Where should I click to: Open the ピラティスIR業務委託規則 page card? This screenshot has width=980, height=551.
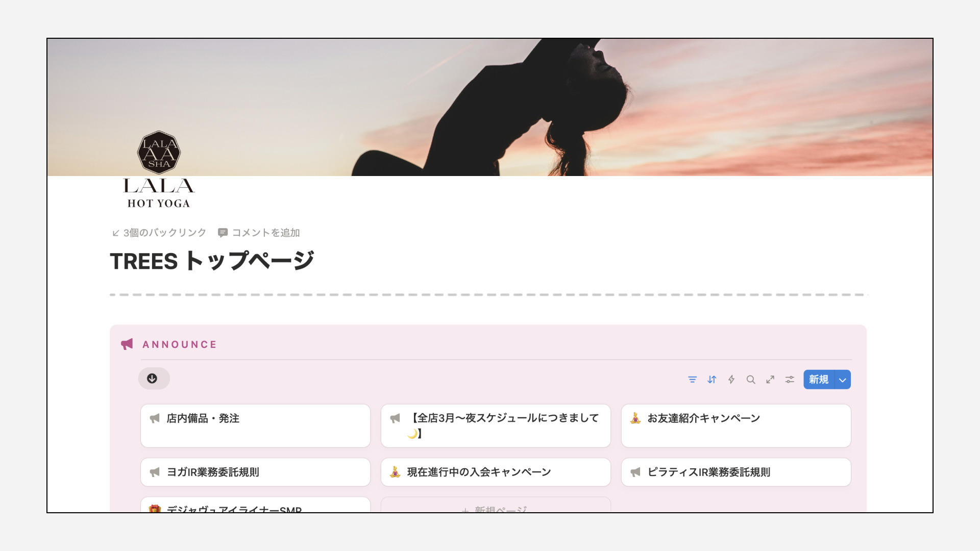735,472
